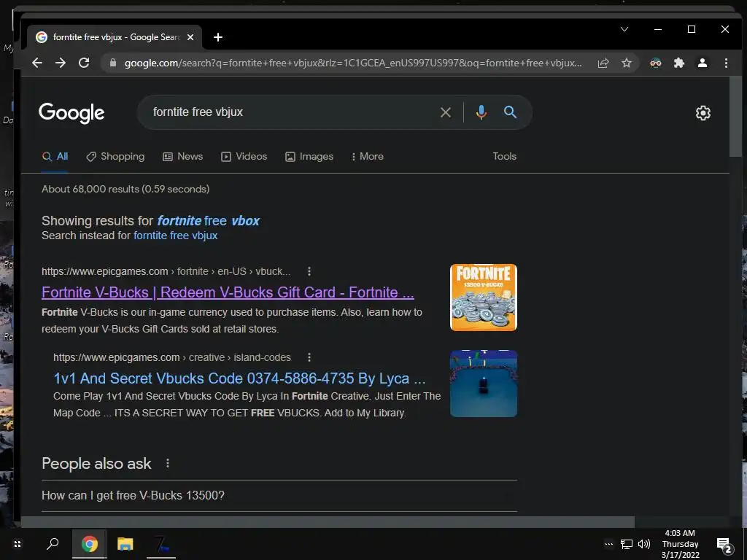Click the horizontal scrollbar at page bottom

click(328, 522)
